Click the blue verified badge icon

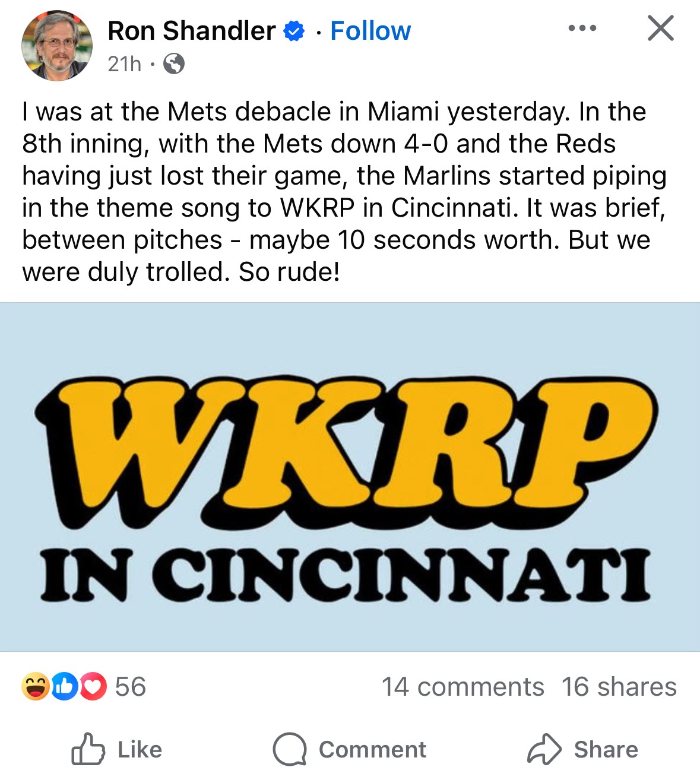pyautogui.click(x=294, y=31)
